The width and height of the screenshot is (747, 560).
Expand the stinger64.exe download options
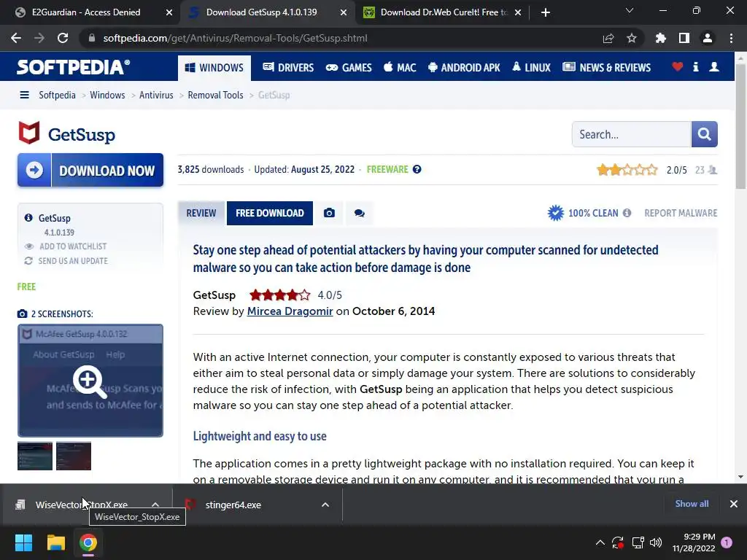325,505
